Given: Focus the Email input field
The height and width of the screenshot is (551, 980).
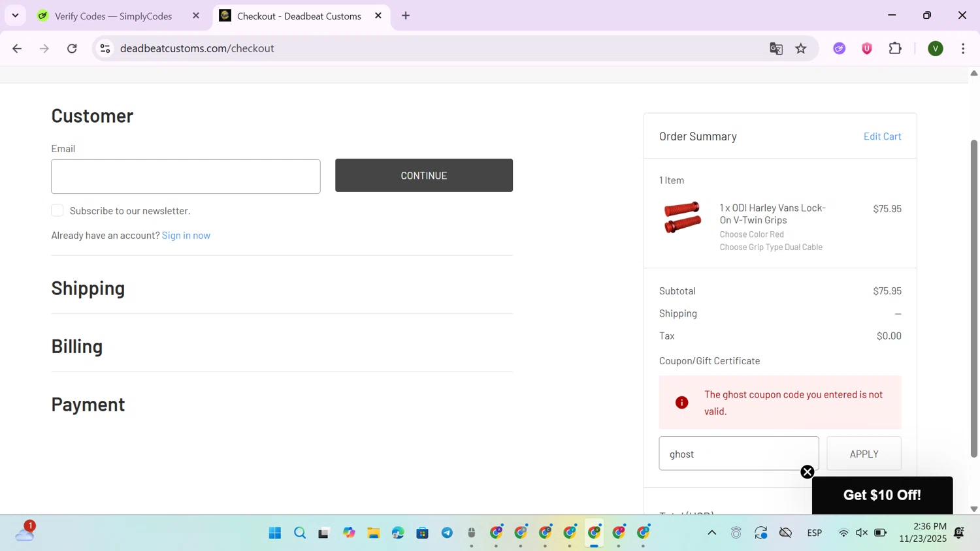Looking at the screenshot, I should (x=186, y=176).
